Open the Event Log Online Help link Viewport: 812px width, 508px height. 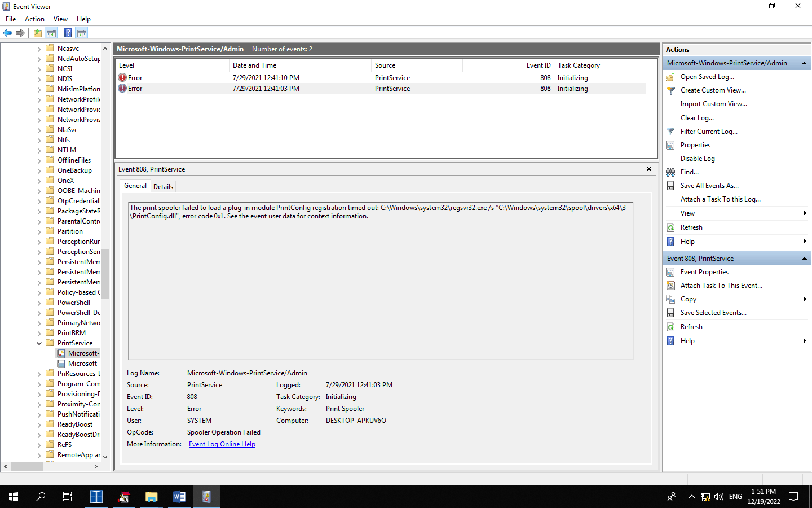[x=222, y=444]
